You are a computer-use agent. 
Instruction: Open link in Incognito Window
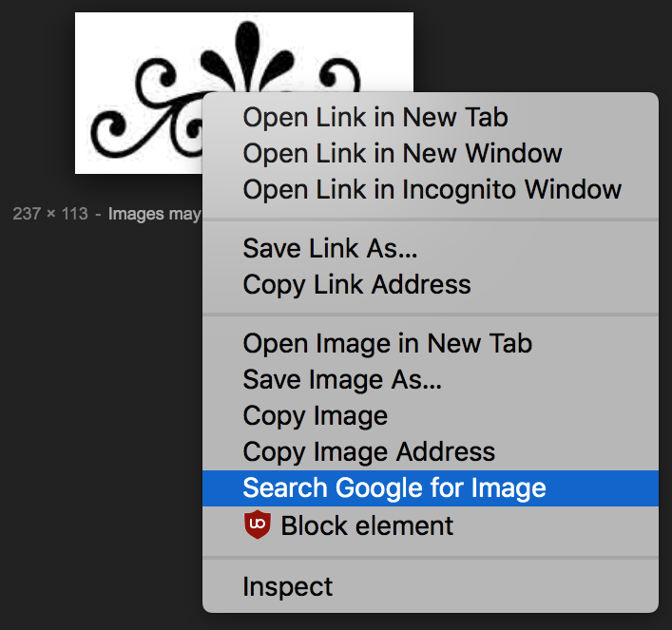432,189
